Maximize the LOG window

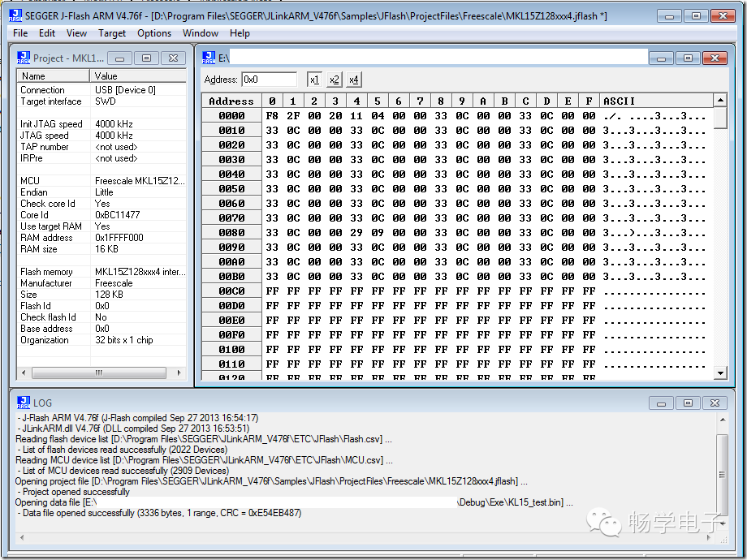coord(688,403)
